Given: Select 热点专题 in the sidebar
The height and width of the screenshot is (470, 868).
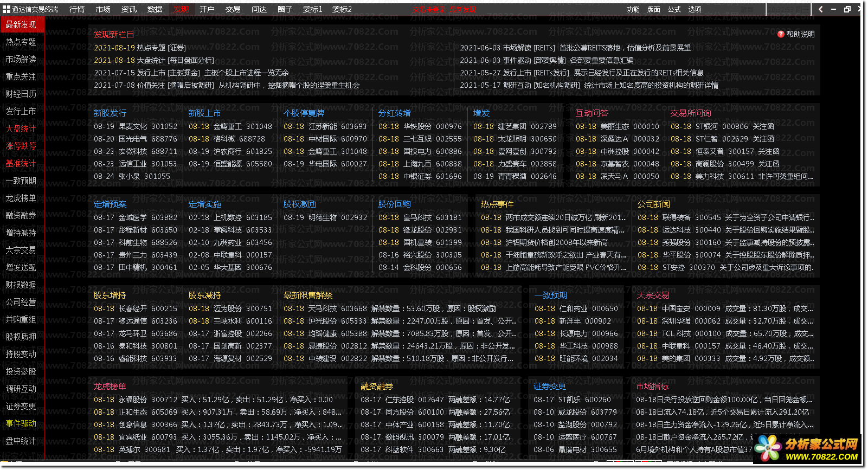Looking at the screenshot, I should point(21,42).
